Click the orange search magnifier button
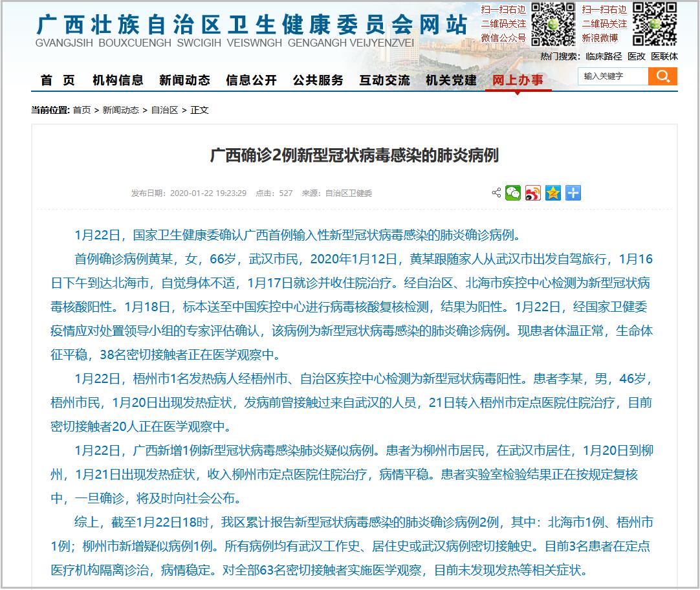 [662, 76]
